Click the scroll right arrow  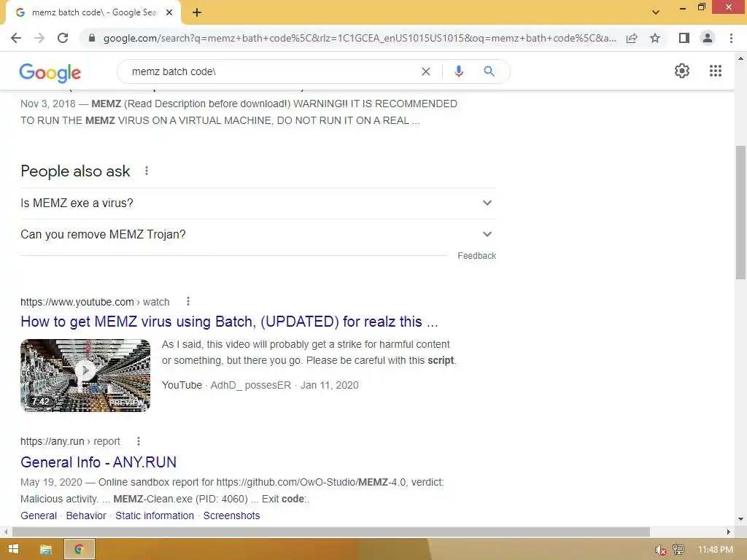click(729, 532)
